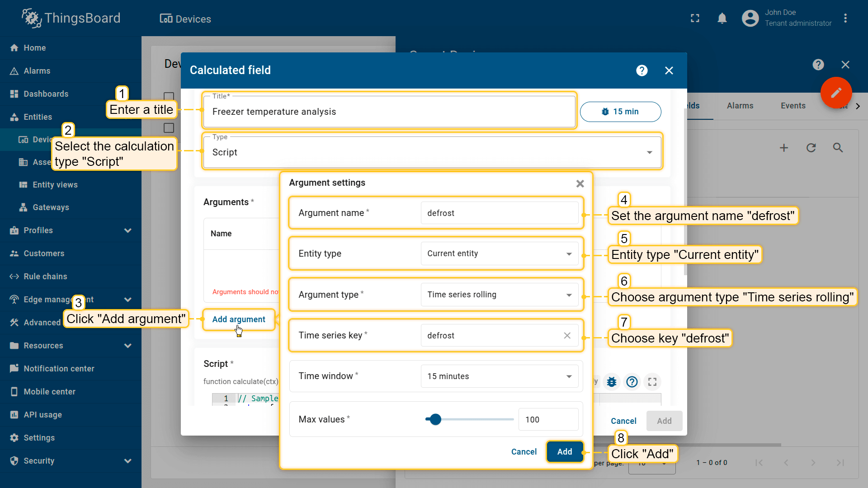
Task: Open the script debug bug icon
Action: coord(612,382)
